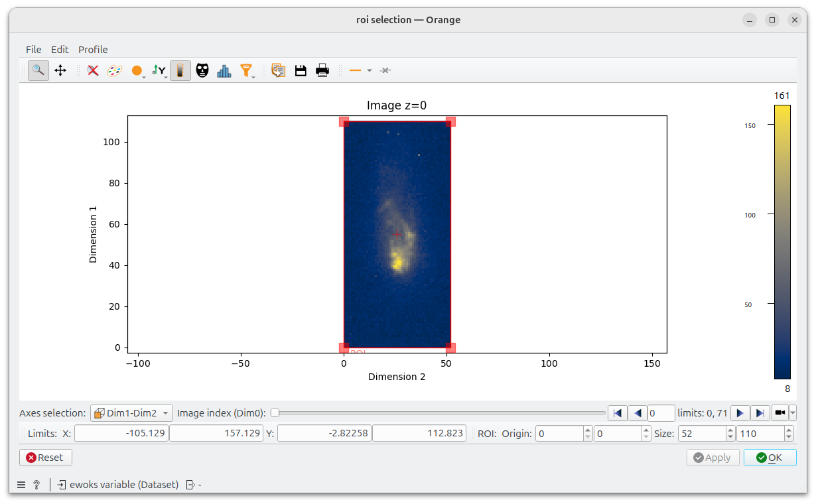
Task: Activate the pan view tool
Action: (60, 70)
